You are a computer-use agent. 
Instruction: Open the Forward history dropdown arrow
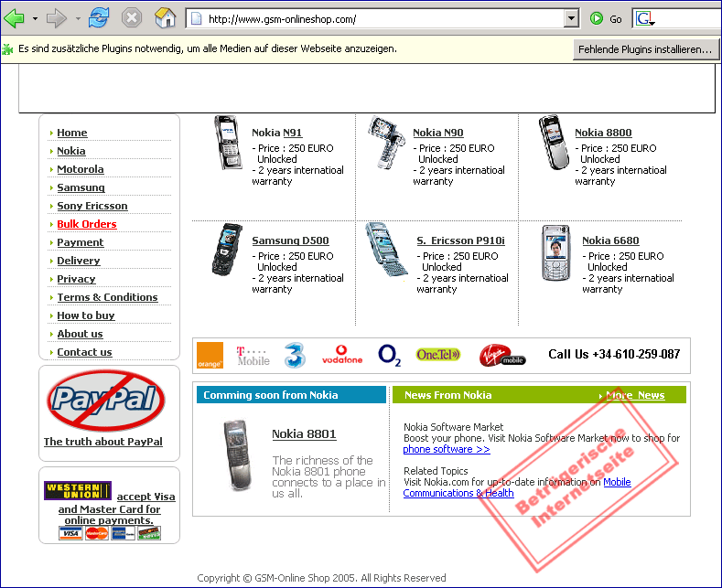pos(78,19)
